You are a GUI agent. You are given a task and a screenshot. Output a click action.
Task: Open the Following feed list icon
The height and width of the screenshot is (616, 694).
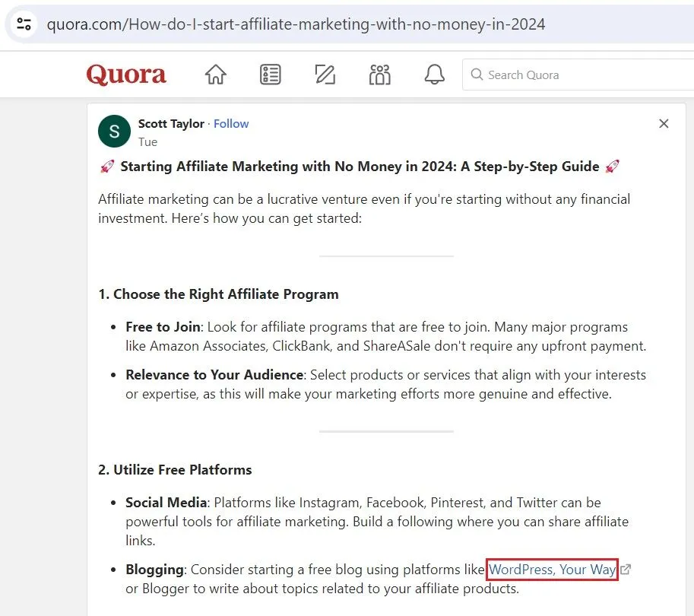click(x=270, y=75)
